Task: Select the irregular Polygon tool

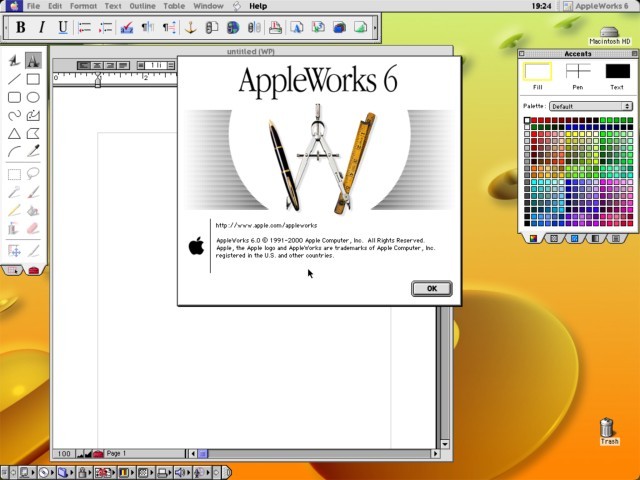Action: (33, 133)
